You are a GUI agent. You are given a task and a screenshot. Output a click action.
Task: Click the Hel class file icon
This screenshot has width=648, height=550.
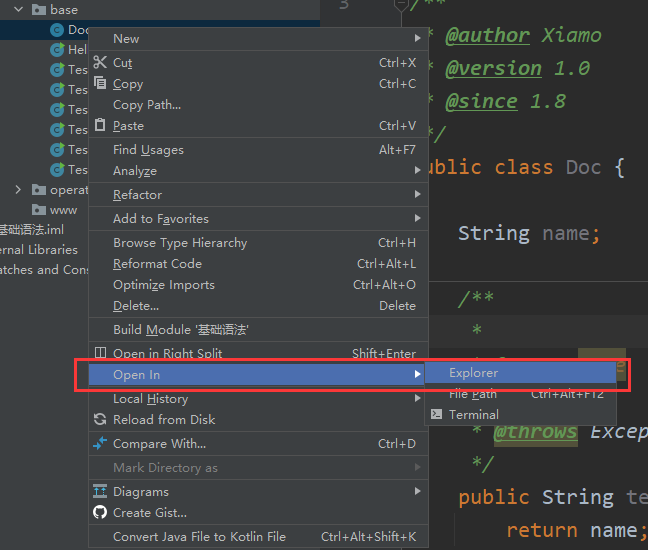coord(57,50)
